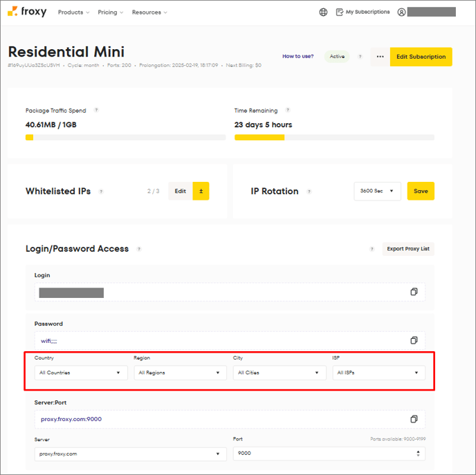Click the 2 / 3 whitelist count
The image size is (476, 475).
(154, 191)
